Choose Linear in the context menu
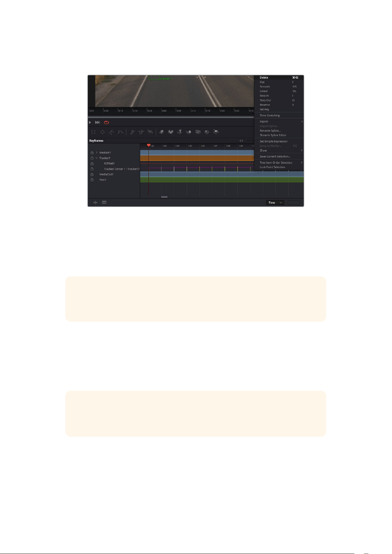Screen dimensions: 392x554 click(279, 91)
